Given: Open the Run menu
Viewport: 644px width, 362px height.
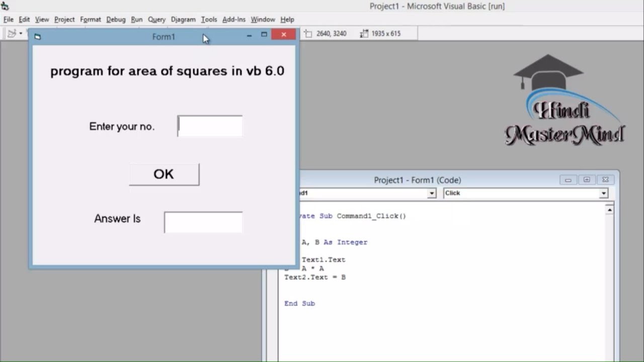Looking at the screenshot, I should pyautogui.click(x=137, y=20).
